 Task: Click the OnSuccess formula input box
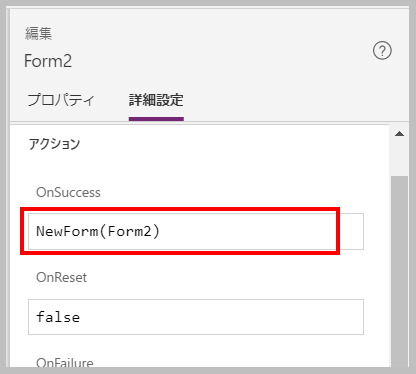196,231
